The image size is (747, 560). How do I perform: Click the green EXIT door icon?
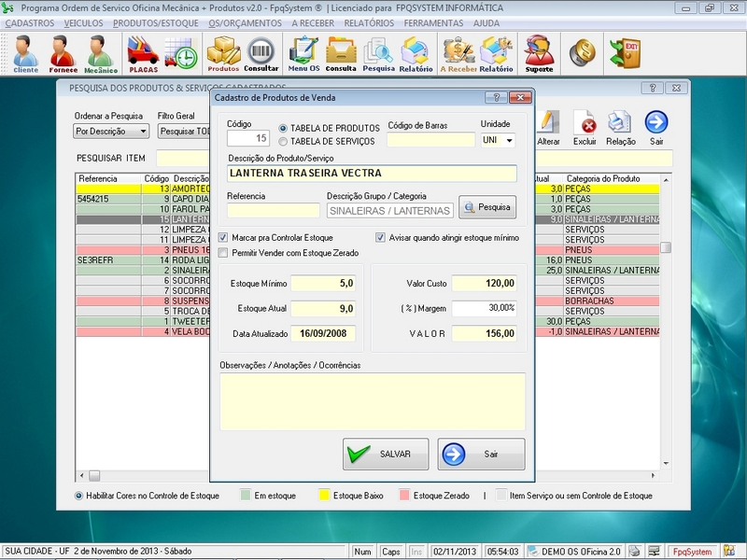point(625,53)
